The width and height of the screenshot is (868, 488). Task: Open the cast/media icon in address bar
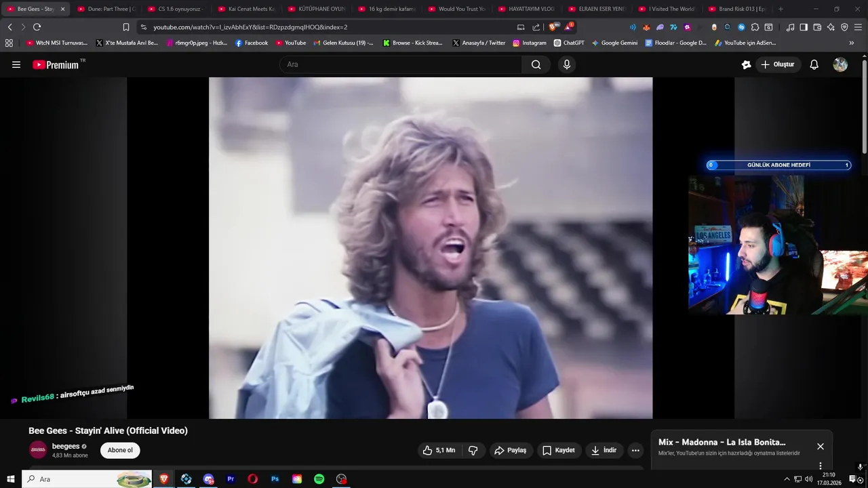coord(521,27)
